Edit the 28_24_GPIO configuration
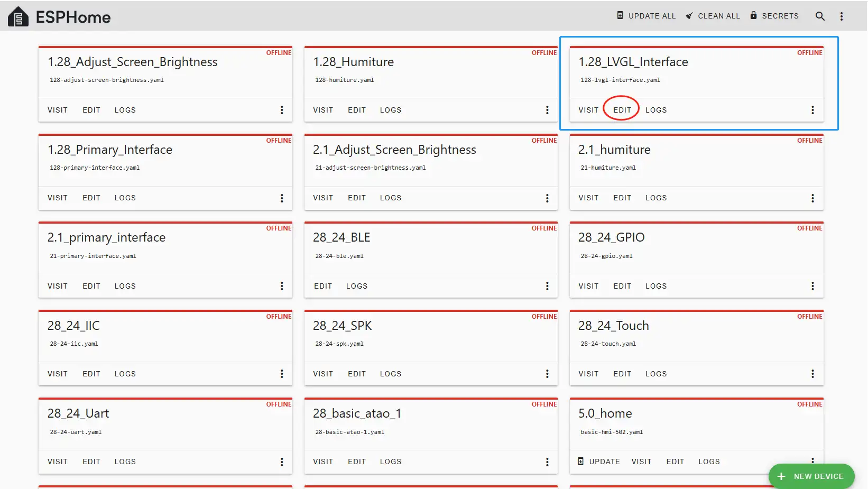This screenshot has width=868, height=489. click(622, 286)
